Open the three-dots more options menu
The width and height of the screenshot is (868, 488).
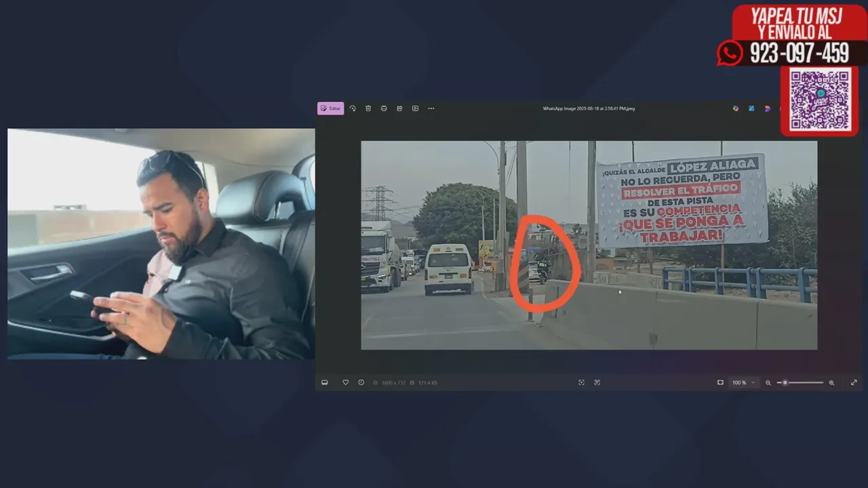tap(431, 108)
